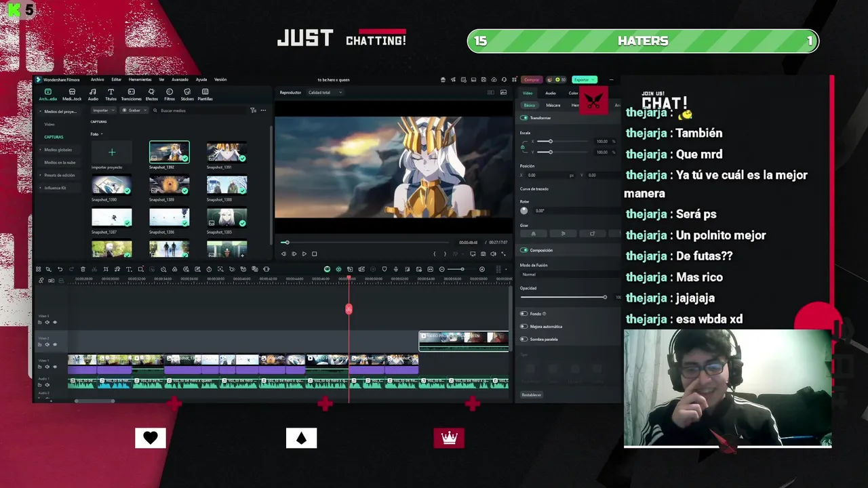
Task: Open the Calidad total quality dropdown
Action: (x=325, y=92)
